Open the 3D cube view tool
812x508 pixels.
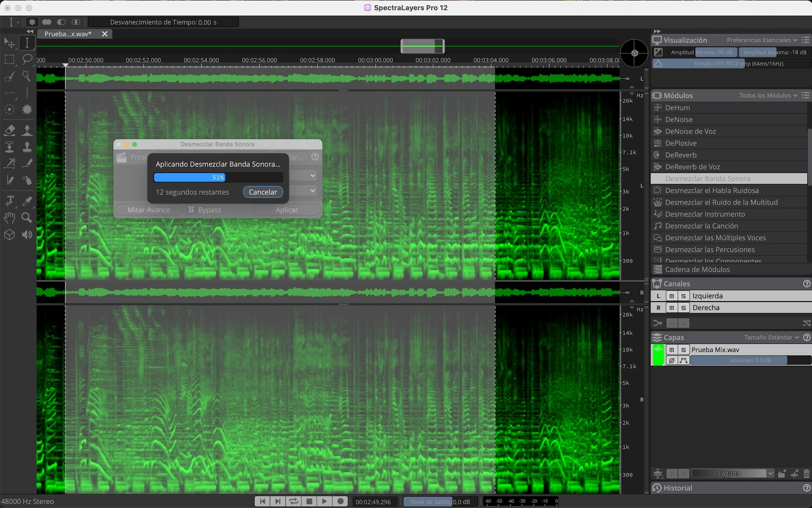coord(9,235)
